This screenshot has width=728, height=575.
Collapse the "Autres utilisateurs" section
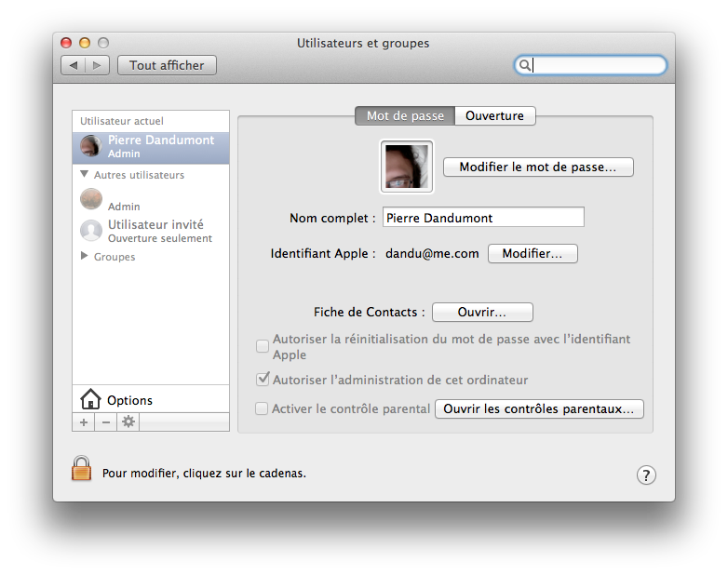[x=85, y=175]
